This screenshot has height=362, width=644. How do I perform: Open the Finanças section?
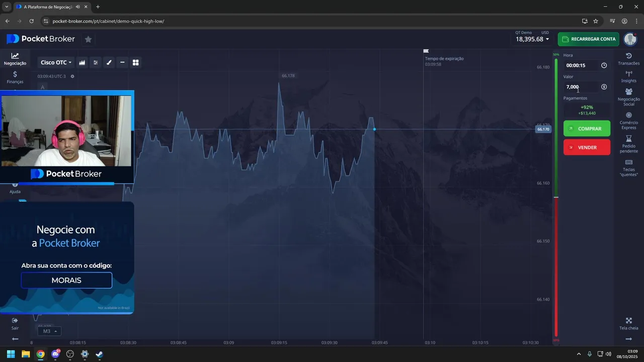15,77
